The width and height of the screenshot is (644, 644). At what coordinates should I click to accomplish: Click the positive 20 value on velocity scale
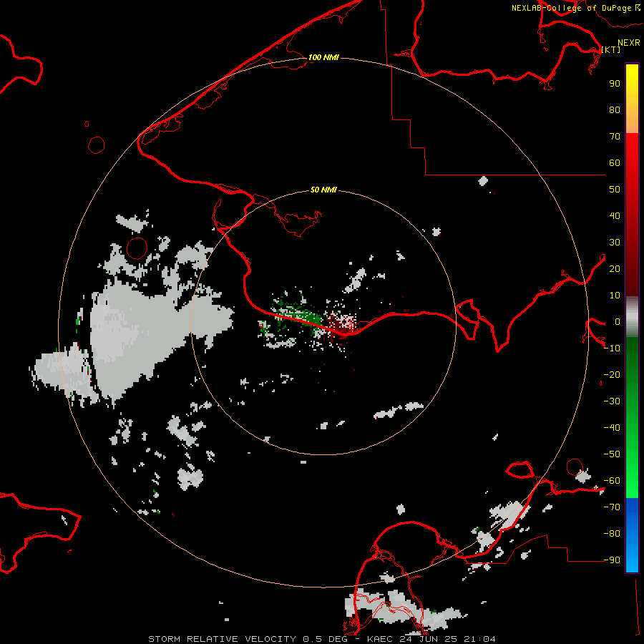pyautogui.click(x=615, y=268)
